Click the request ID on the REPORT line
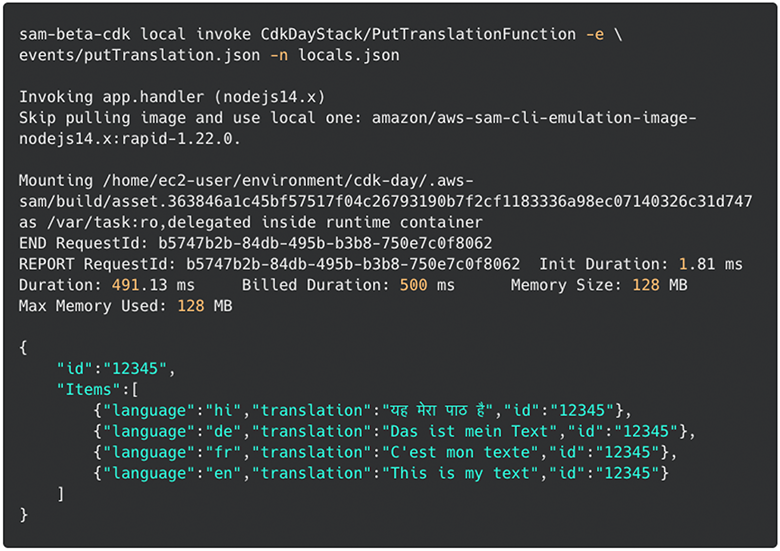Image resolution: width=780 pixels, height=551 pixels. [x=353, y=264]
